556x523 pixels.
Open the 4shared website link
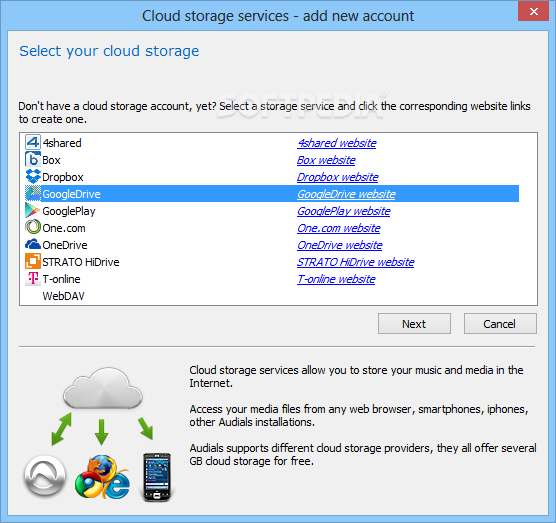(337, 143)
